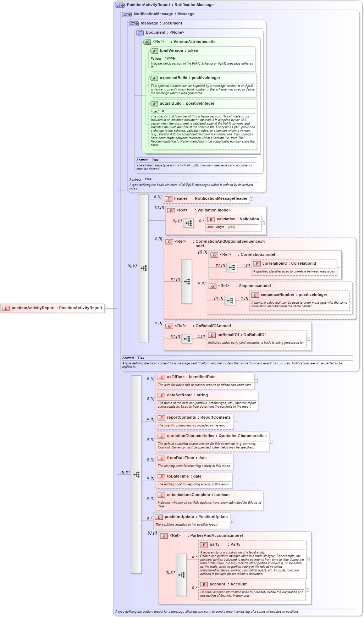Click the E icon of toDateTime

(x=161, y=476)
